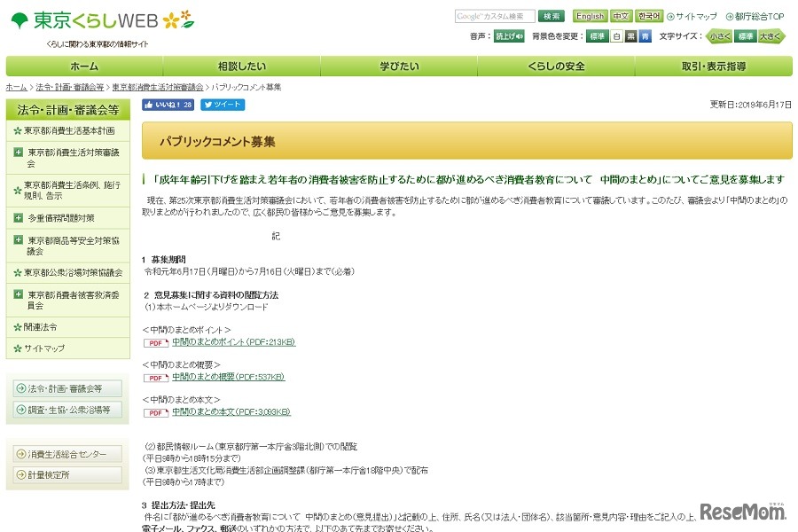Viewport: 798px width, 532px height.
Task: Open サイトマップ in the sidebar list
Action: coord(44,348)
